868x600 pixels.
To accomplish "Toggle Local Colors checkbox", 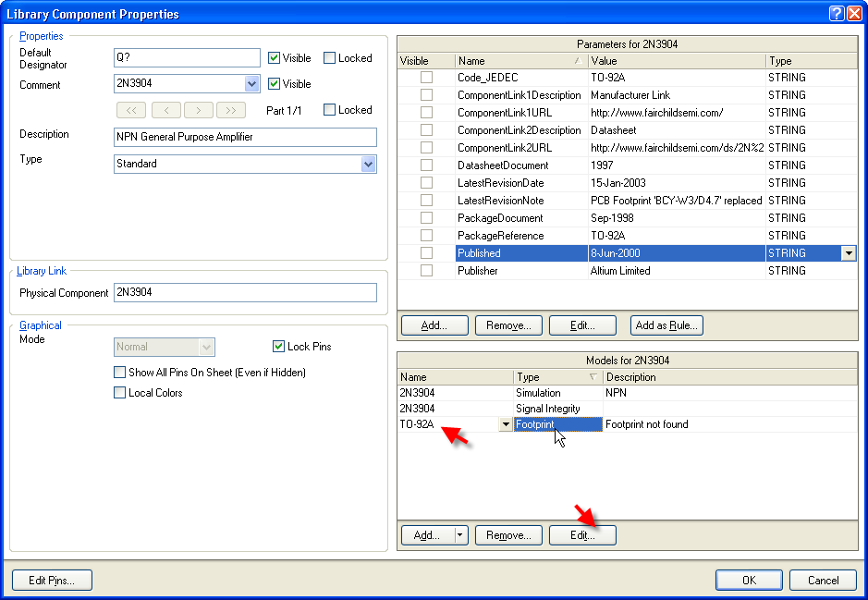I will click(119, 393).
